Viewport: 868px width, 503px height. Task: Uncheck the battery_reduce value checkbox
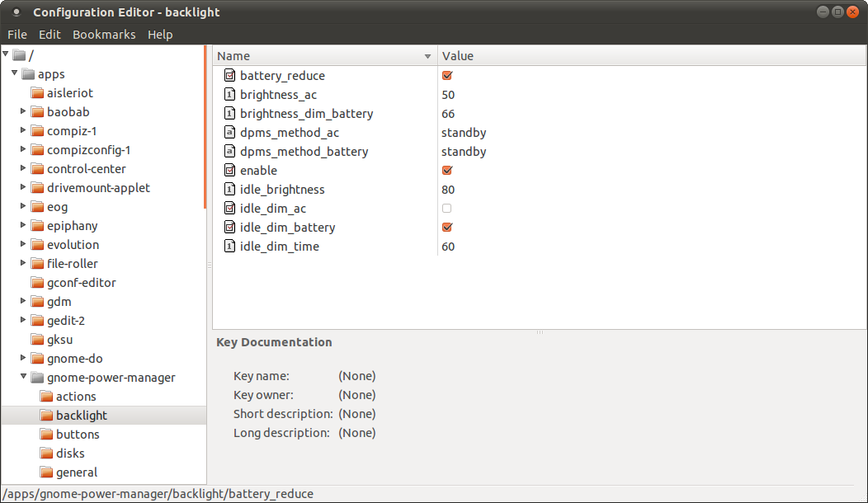tap(447, 76)
